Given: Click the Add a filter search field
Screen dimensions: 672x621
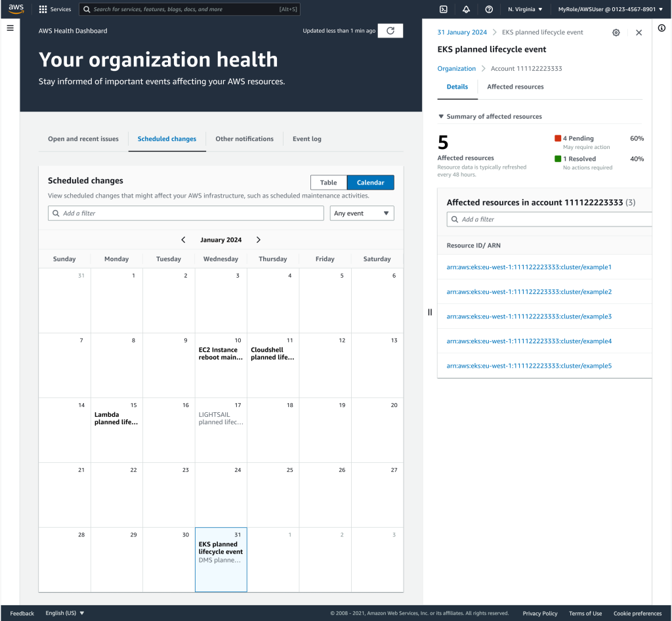Looking at the screenshot, I should pos(186,213).
